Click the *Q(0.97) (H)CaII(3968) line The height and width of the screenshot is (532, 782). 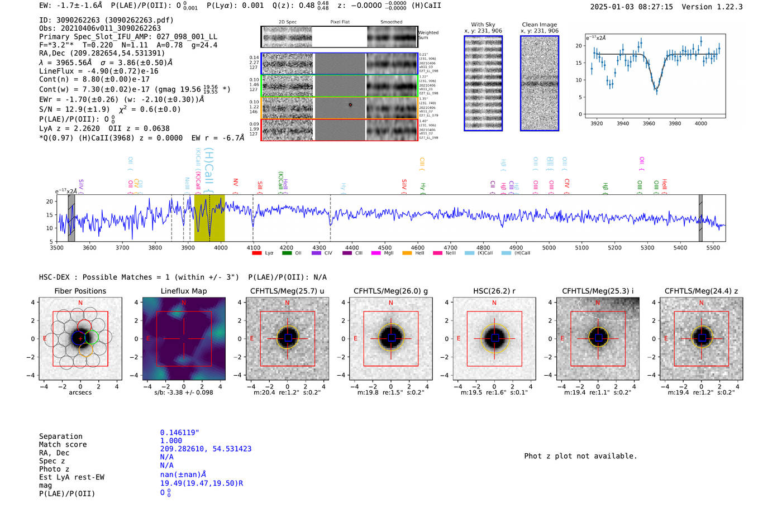(141, 138)
